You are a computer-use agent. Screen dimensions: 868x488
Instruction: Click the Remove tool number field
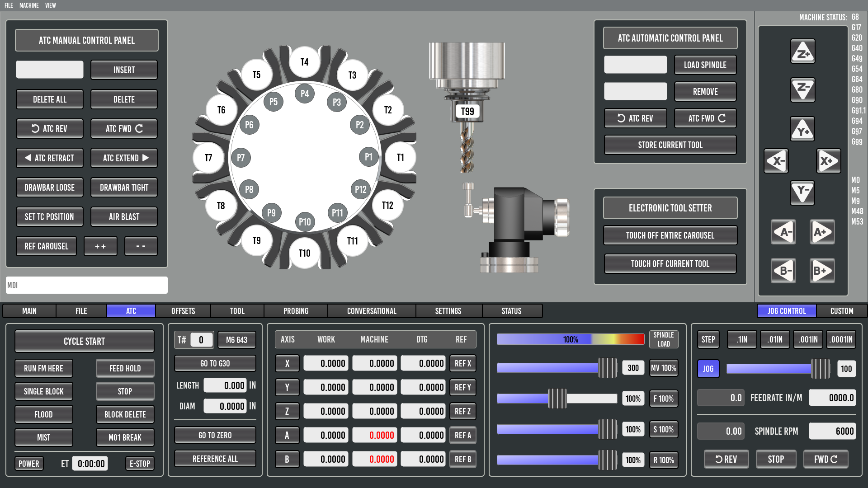click(x=635, y=91)
